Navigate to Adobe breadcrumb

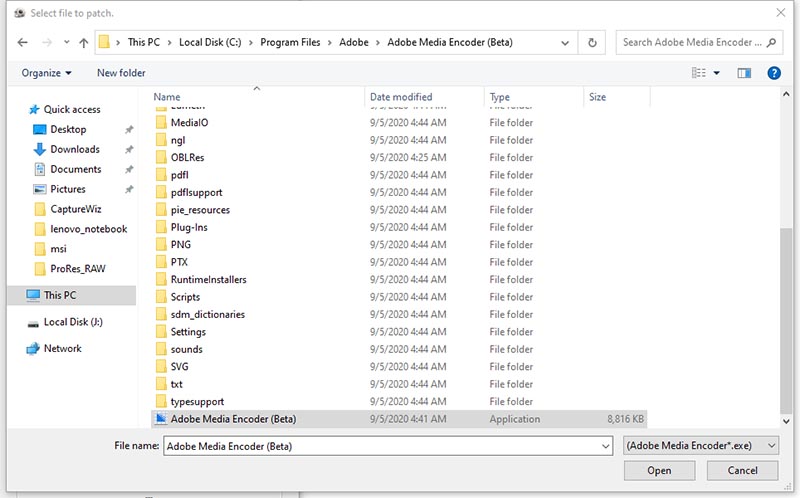[354, 42]
